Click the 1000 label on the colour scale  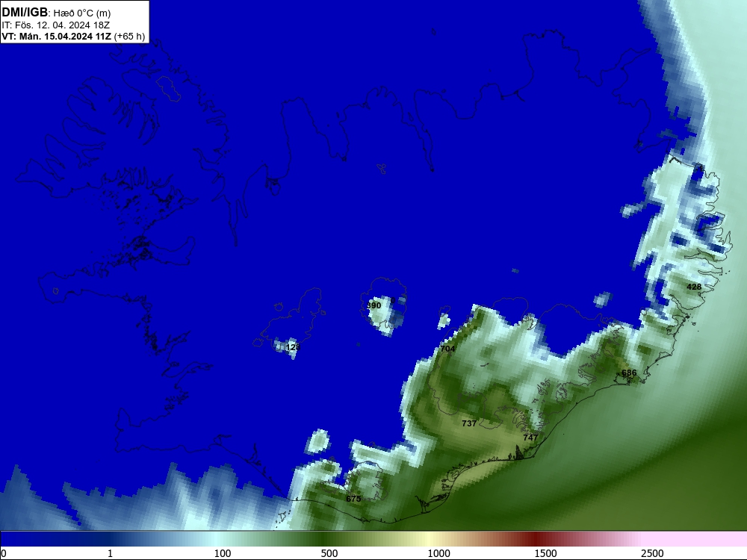coord(438,553)
